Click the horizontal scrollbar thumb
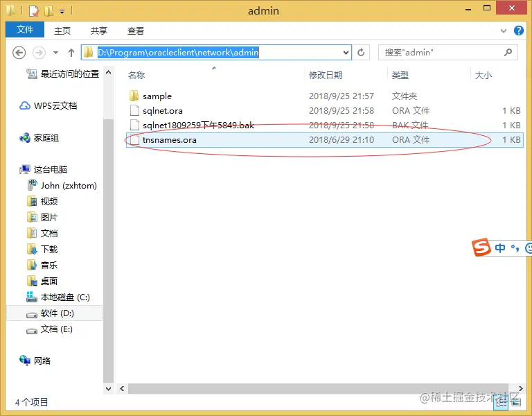This screenshot has width=532, height=416. tap(318, 388)
